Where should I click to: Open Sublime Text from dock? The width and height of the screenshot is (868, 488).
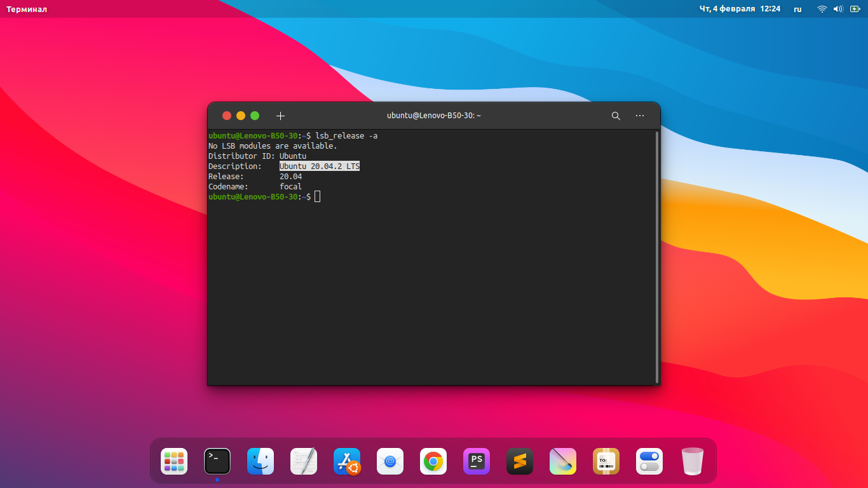click(x=520, y=461)
